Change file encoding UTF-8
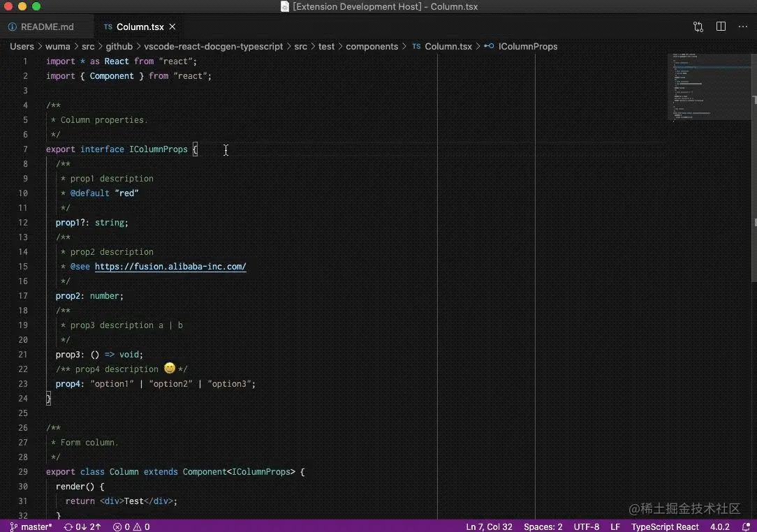Viewport: 757px width, 532px height. [586, 526]
